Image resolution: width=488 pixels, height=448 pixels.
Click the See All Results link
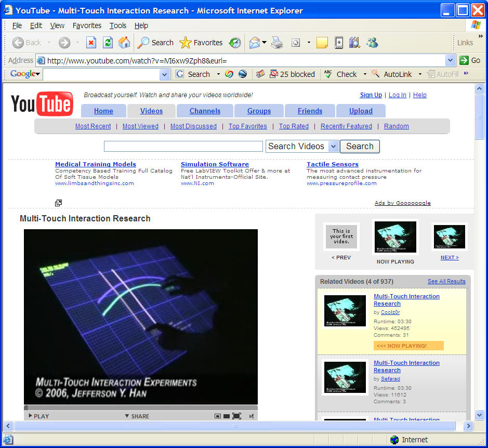pos(446,281)
